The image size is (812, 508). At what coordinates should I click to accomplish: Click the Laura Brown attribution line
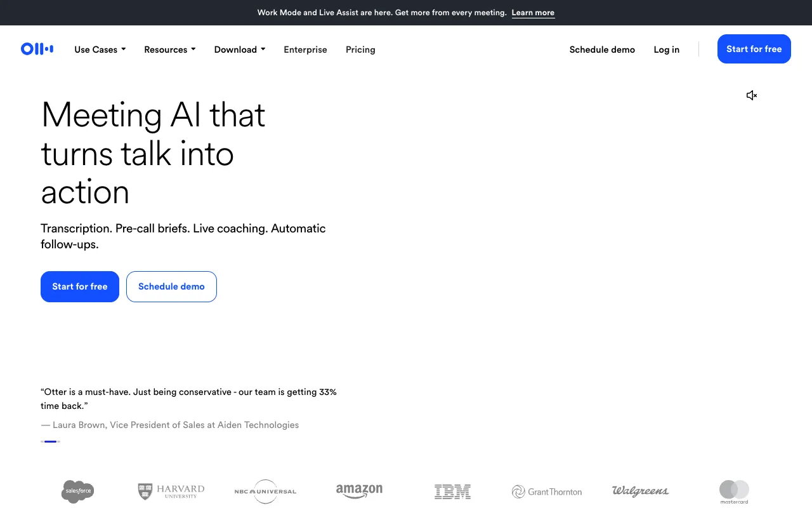[169, 425]
